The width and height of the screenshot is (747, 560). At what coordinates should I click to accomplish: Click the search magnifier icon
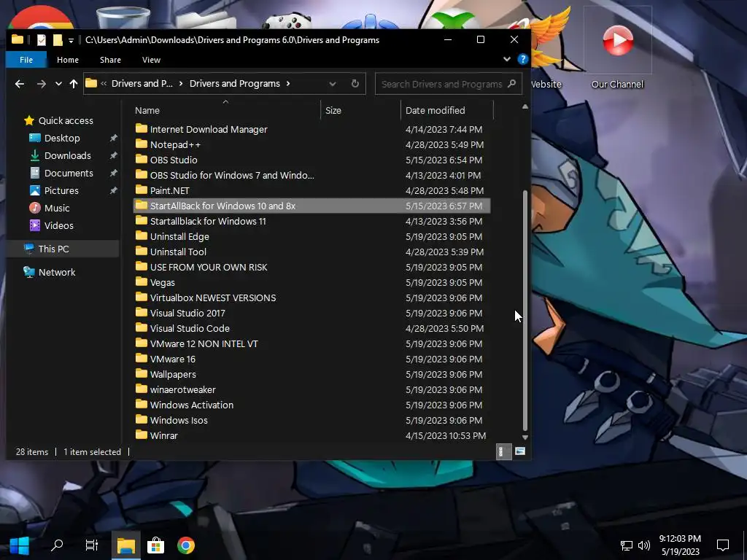coord(511,84)
